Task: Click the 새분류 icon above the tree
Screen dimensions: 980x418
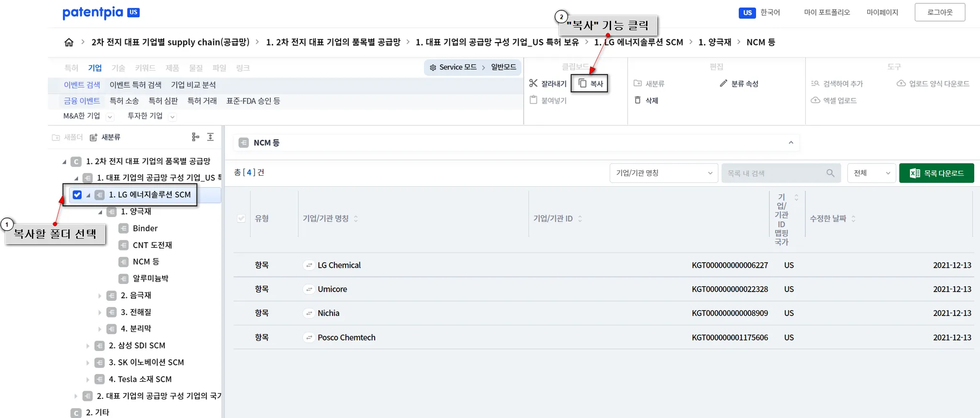Action: pos(94,137)
